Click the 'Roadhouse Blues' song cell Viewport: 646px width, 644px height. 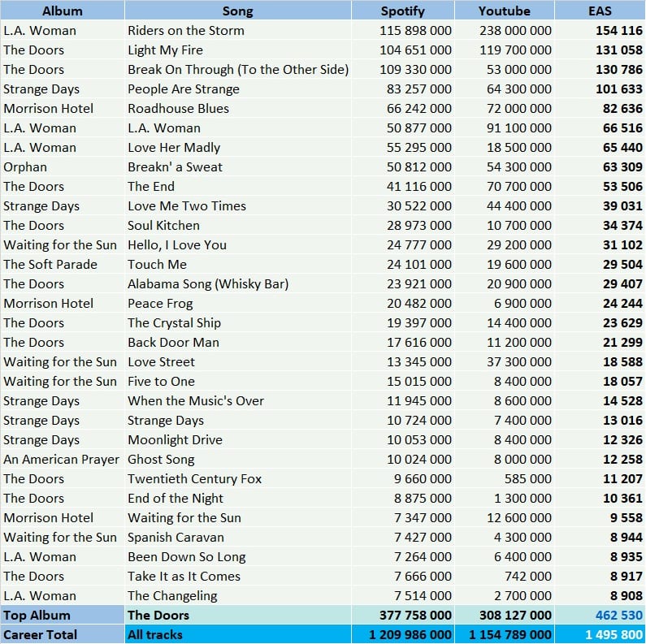(238, 108)
